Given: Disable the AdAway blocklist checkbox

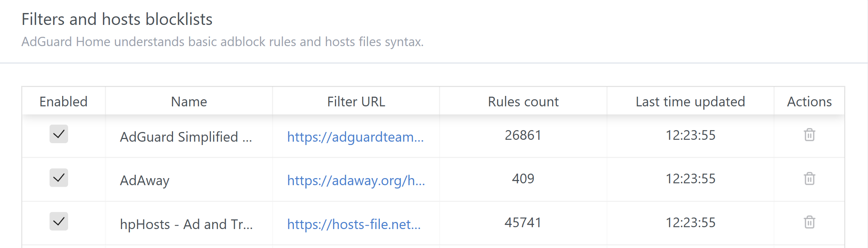Looking at the screenshot, I should pyautogui.click(x=59, y=178).
